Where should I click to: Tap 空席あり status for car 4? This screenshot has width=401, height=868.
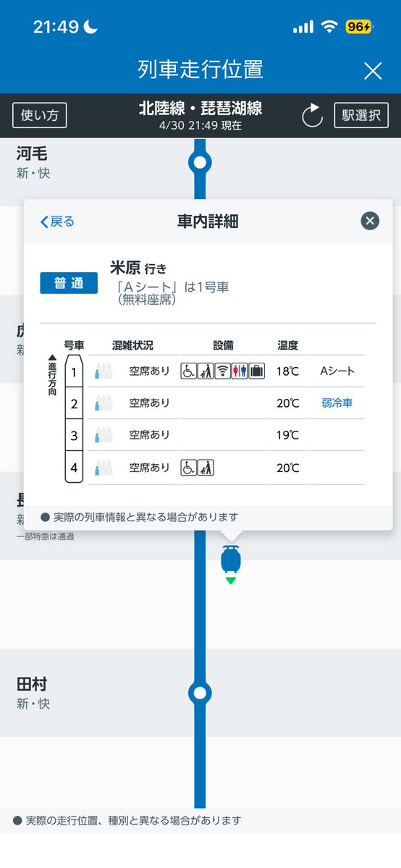(x=150, y=468)
